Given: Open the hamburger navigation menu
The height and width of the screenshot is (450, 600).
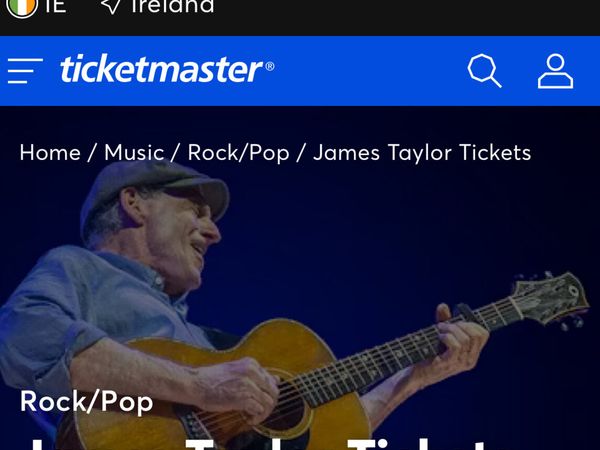Looking at the screenshot, I should pyautogui.click(x=25, y=71).
